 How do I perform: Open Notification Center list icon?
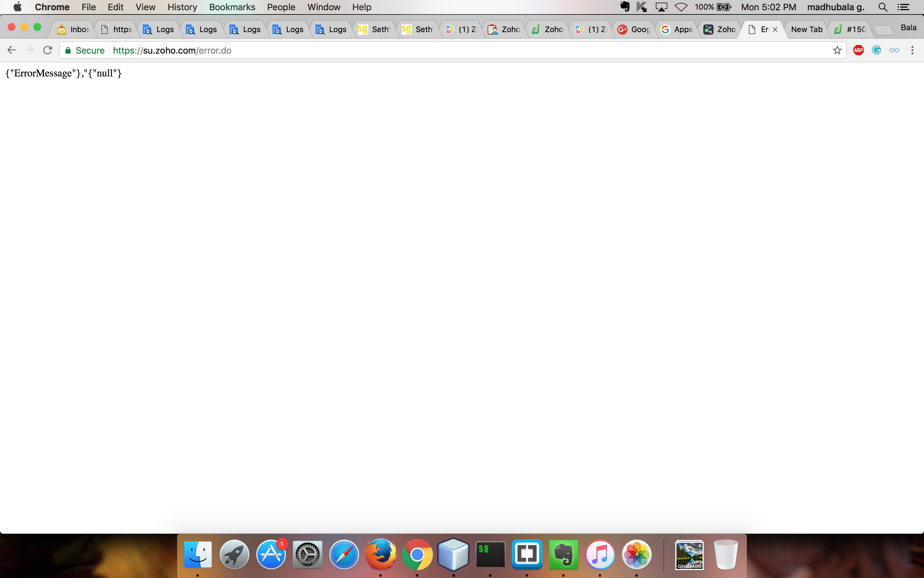903,7
